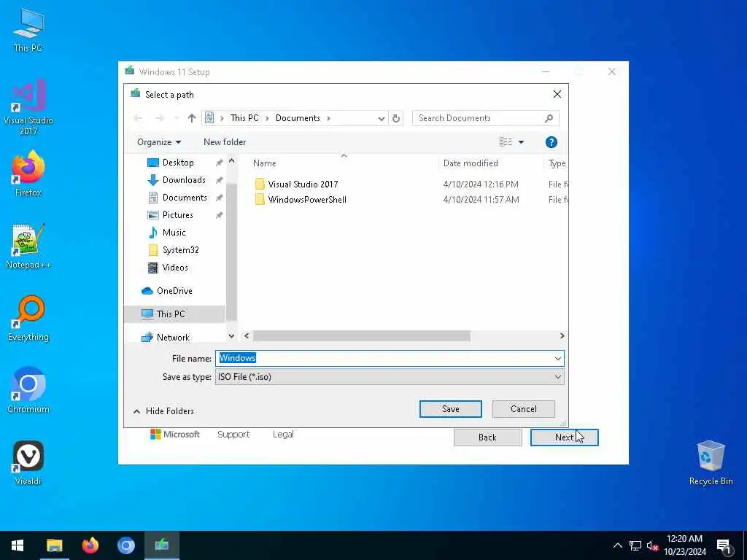
Task: Open the Organize menu
Action: point(159,142)
